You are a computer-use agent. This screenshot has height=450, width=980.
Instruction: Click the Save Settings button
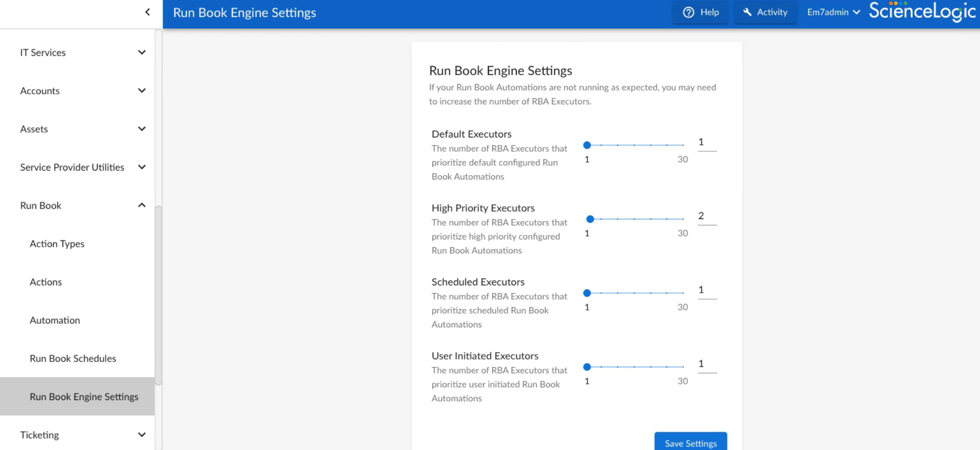(690, 443)
